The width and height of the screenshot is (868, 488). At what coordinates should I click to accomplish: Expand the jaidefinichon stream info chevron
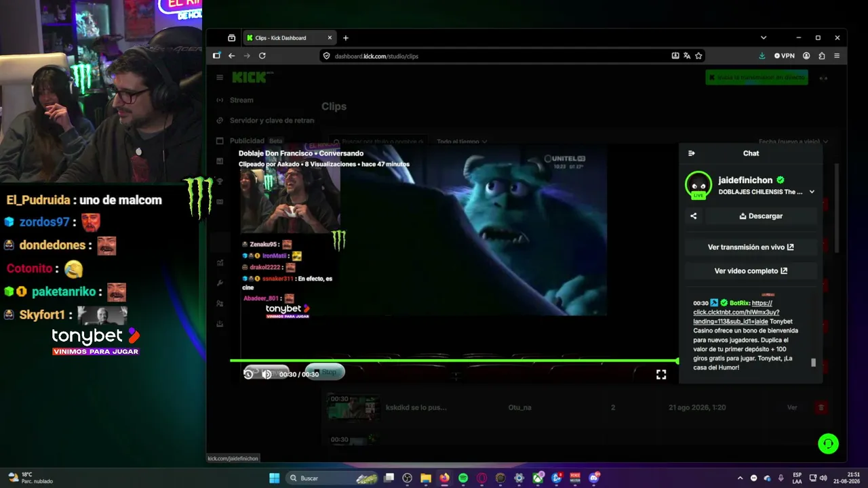(812, 192)
